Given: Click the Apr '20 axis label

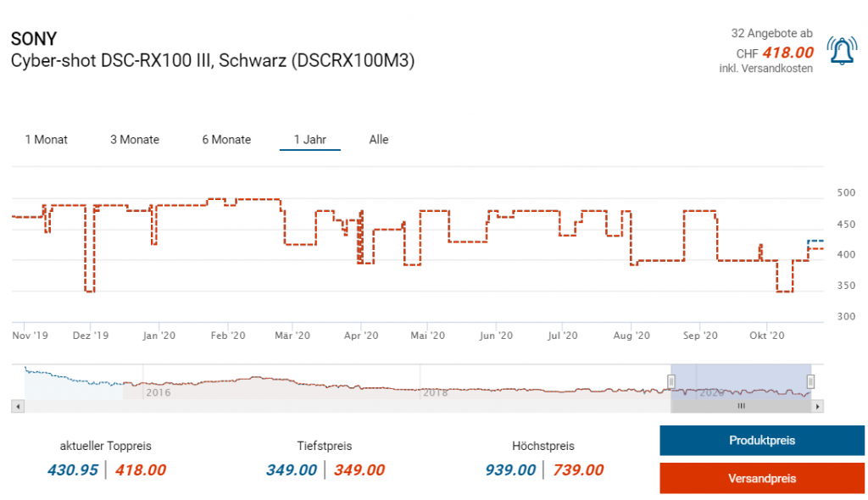Looking at the screenshot, I should pyautogui.click(x=361, y=336).
